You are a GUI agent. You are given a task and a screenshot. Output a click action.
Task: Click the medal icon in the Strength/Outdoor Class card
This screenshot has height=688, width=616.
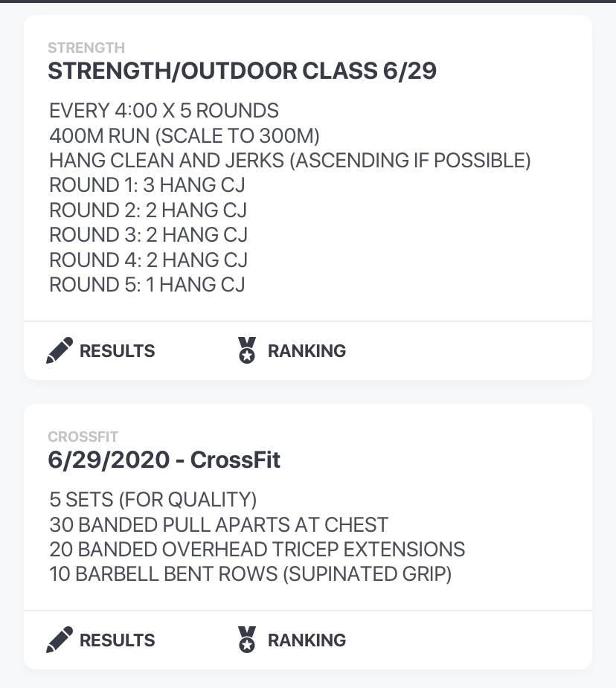click(x=247, y=350)
